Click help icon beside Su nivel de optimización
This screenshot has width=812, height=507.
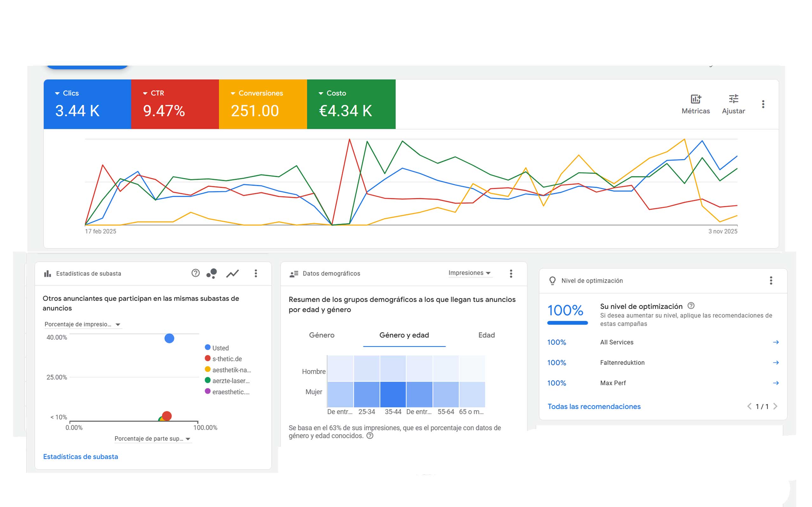(691, 306)
